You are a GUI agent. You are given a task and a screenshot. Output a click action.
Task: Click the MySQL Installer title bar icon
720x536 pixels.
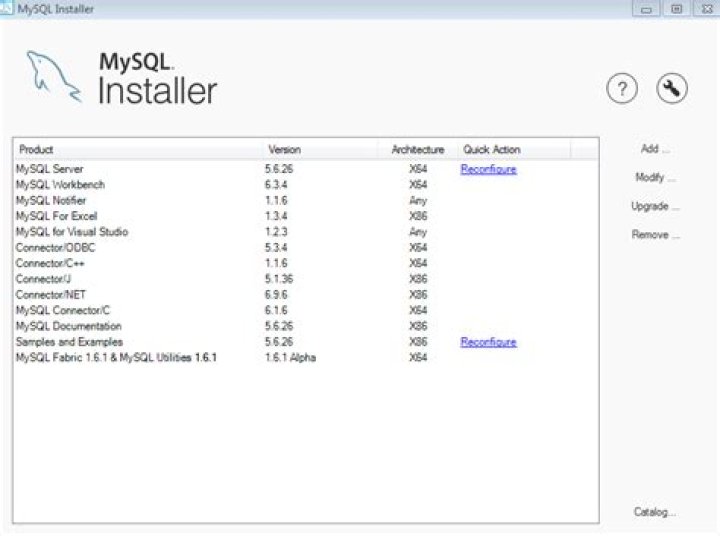click(6, 8)
